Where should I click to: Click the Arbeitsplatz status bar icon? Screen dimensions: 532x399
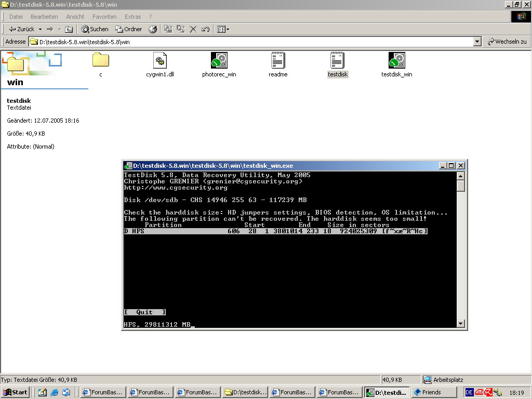pyautogui.click(x=428, y=380)
